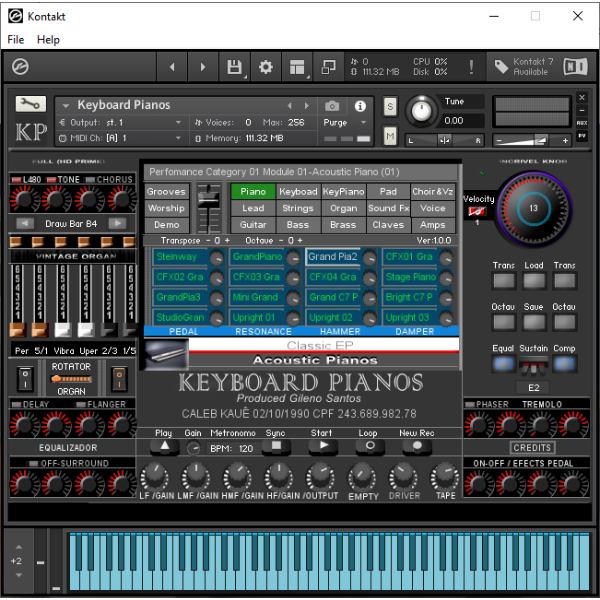Viewport: 600px width, 600px height.
Task: Select next instrument next to Keyboard Pianos
Action: pos(307,106)
